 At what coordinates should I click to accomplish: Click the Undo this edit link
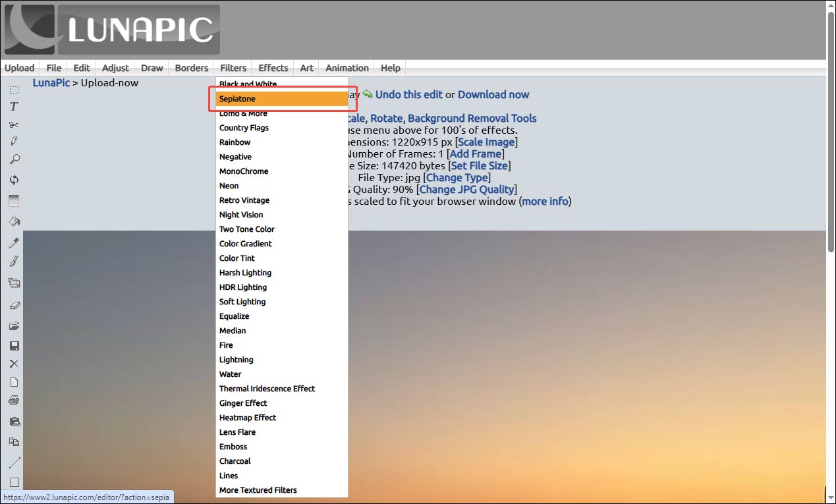[409, 94]
